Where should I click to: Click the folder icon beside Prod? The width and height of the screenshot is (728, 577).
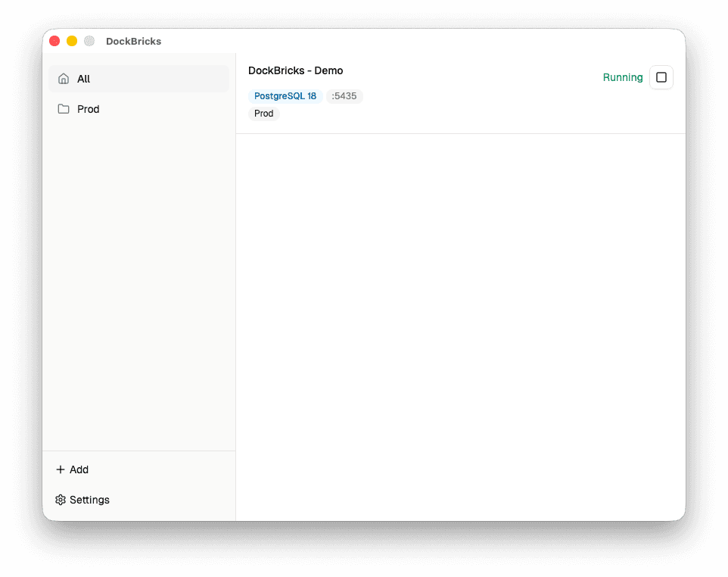point(64,109)
